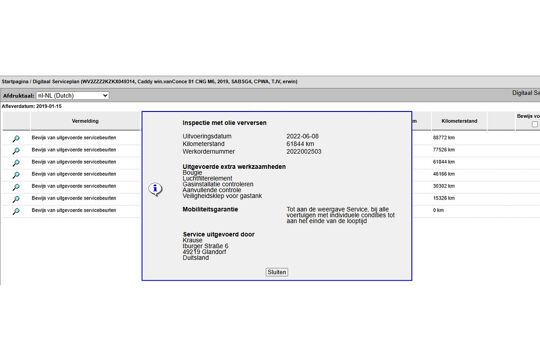Open magnifier icon for 0 km service row

(x=16, y=211)
